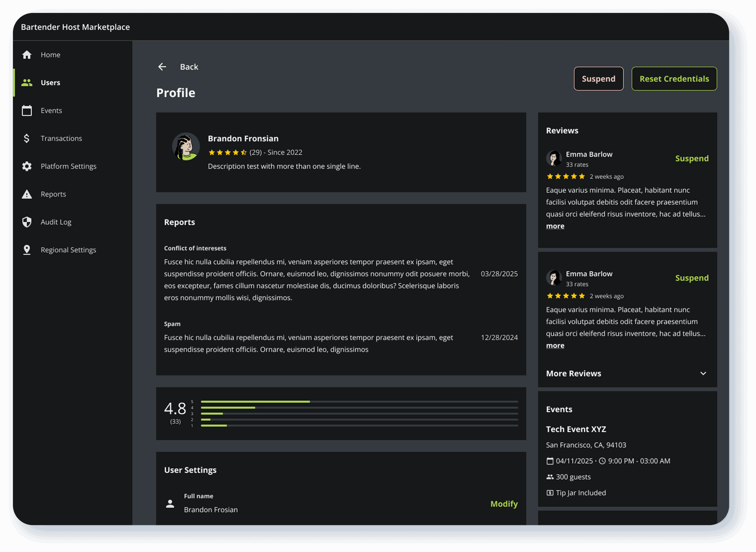756x552 pixels.
Task: Expand the More Reviews chevron
Action: (703, 374)
